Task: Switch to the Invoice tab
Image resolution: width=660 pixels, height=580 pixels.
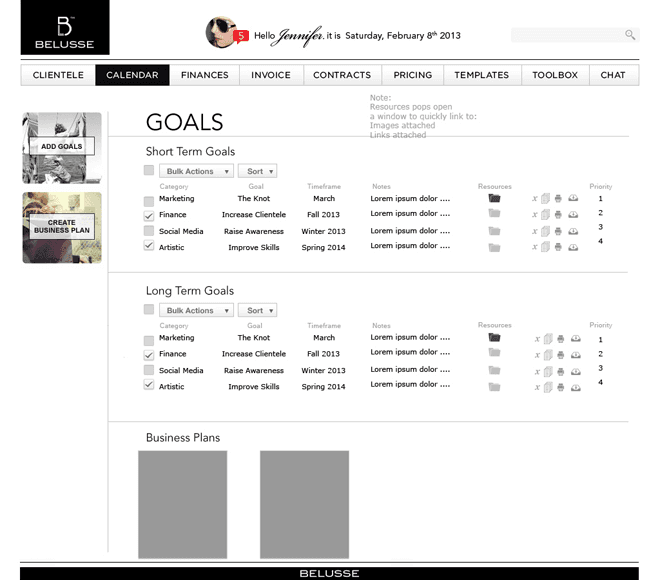Action: point(271,75)
